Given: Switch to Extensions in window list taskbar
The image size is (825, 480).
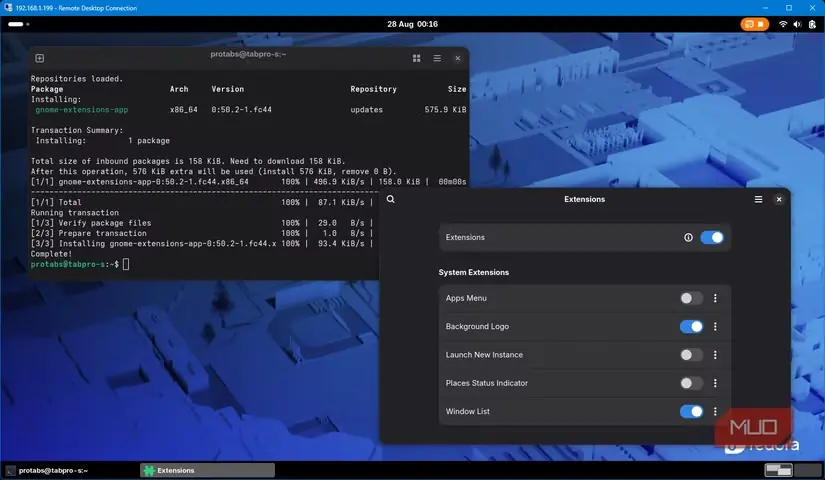Looking at the screenshot, I should click(x=207, y=470).
